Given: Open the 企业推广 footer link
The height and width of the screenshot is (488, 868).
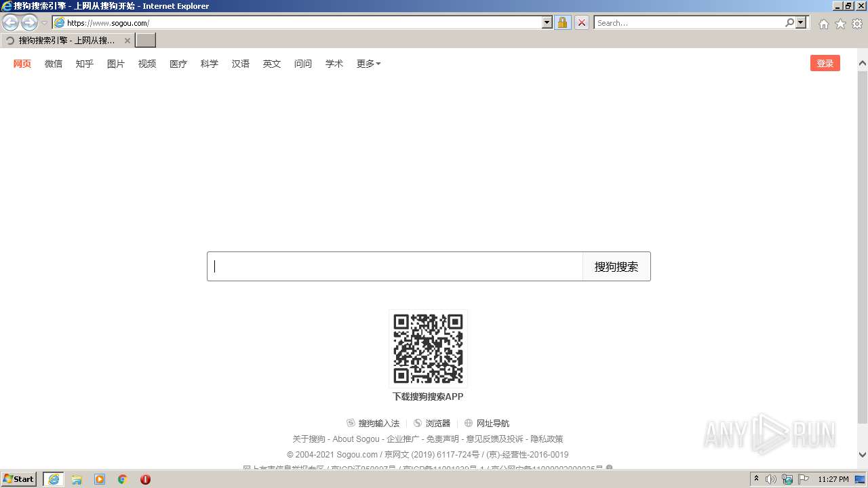Looking at the screenshot, I should (403, 439).
